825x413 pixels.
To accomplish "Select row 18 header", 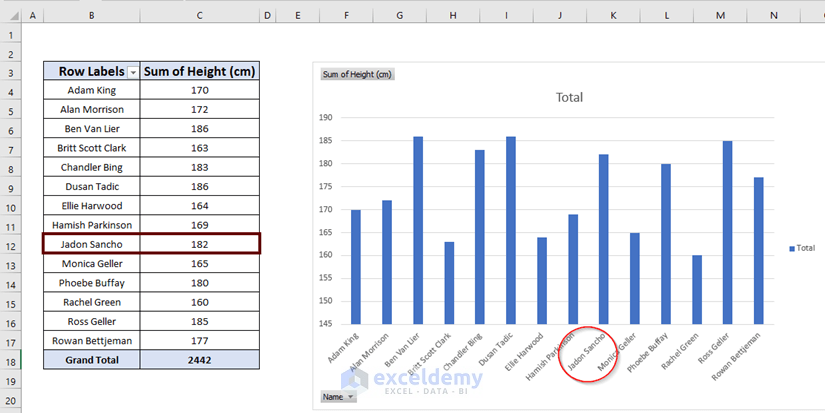I will point(11,360).
